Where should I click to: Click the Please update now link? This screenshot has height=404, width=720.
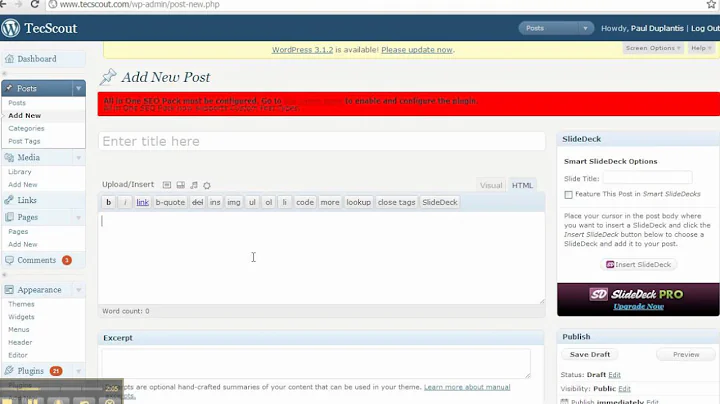coord(417,50)
